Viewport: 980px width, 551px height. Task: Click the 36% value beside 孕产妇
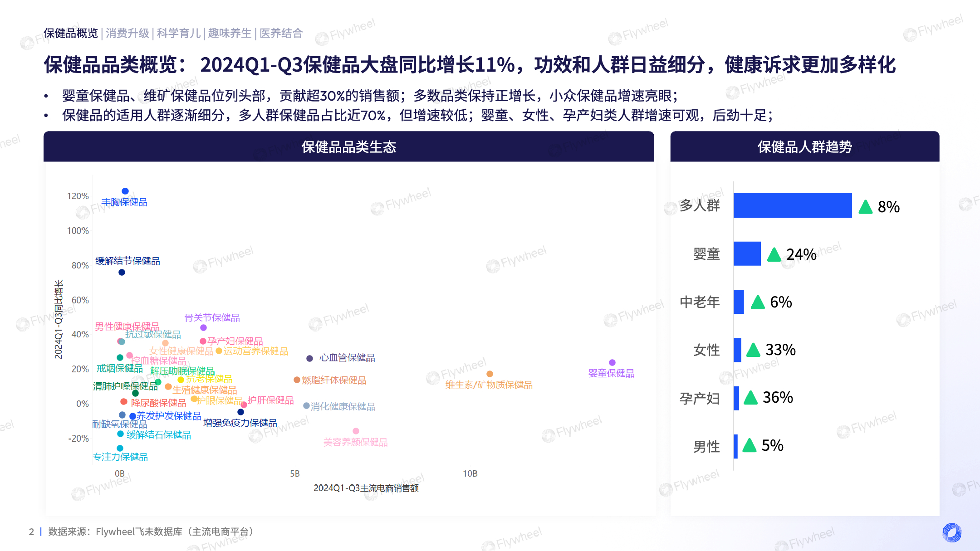pyautogui.click(x=778, y=397)
